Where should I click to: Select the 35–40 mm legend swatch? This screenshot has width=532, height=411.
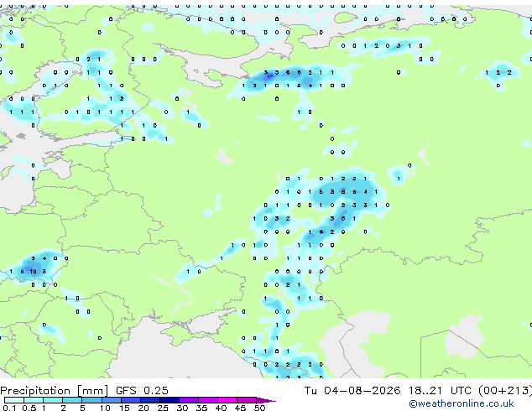coord(208,400)
